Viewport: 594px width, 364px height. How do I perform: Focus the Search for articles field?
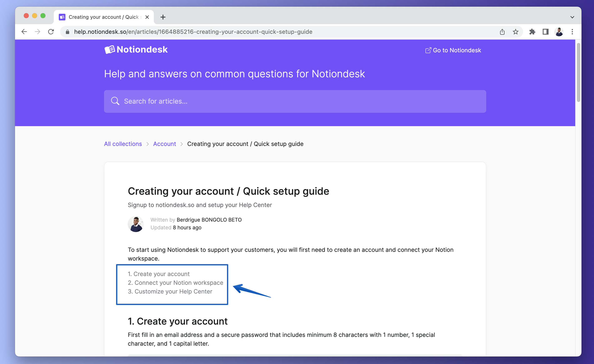295,101
